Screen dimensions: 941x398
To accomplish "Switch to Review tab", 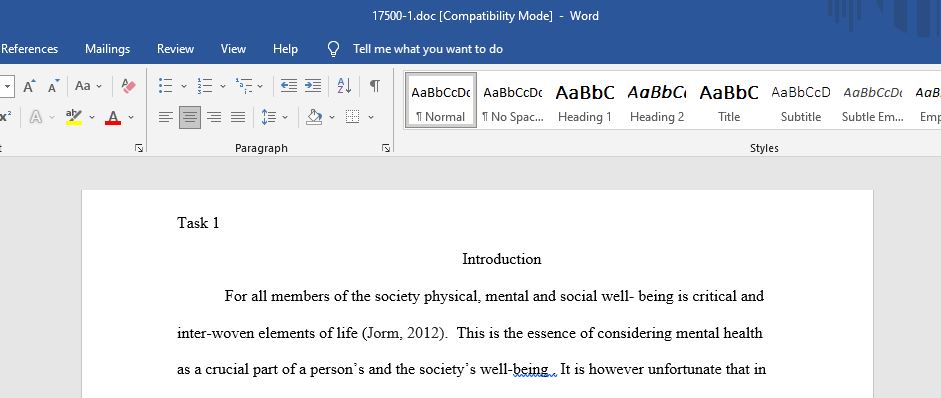I will pos(175,49).
